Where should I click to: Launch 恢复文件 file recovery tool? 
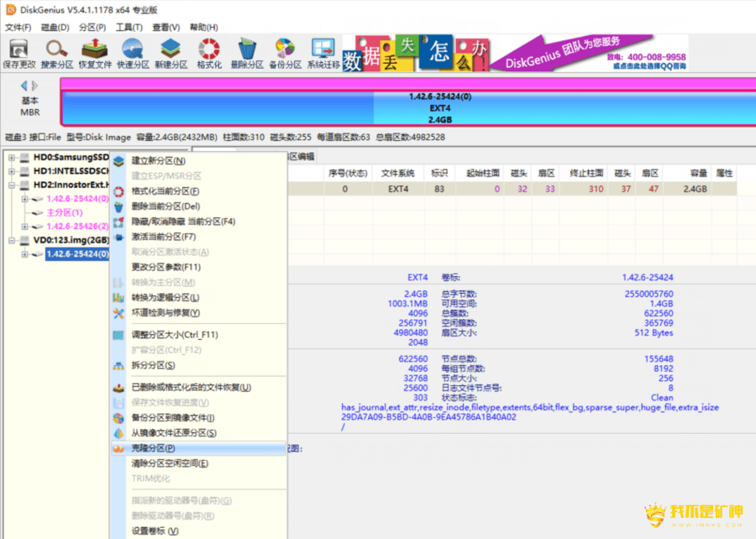pyautogui.click(x=95, y=54)
